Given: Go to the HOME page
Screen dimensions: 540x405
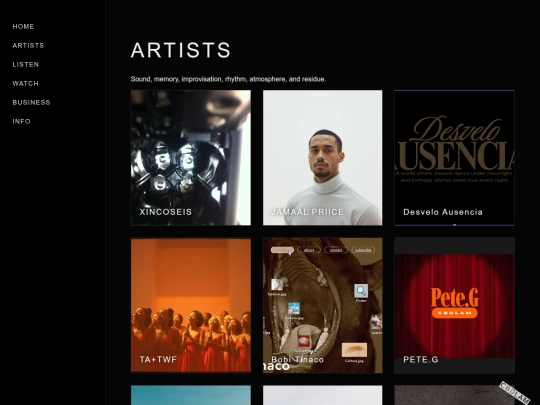Looking at the screenshot, I should [23, 27].
